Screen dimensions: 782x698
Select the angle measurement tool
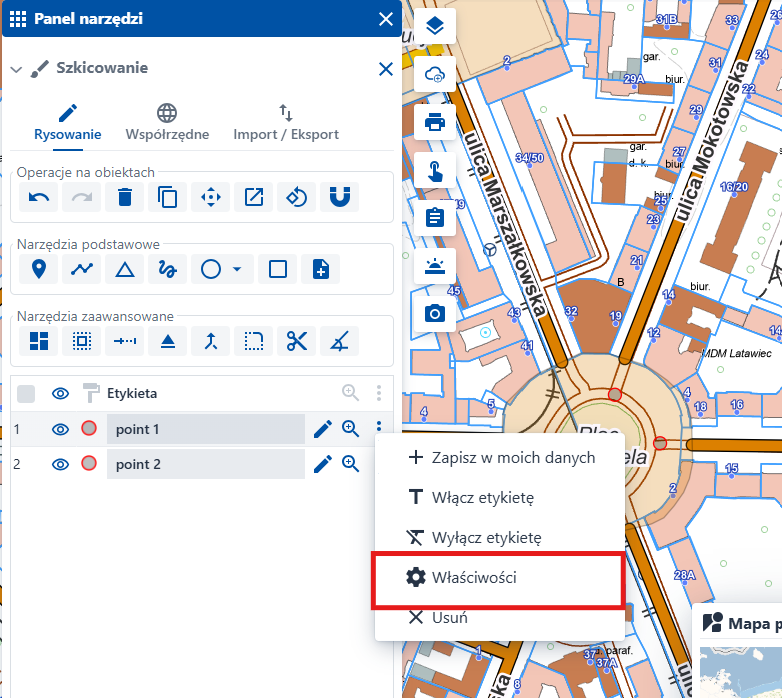340,341
